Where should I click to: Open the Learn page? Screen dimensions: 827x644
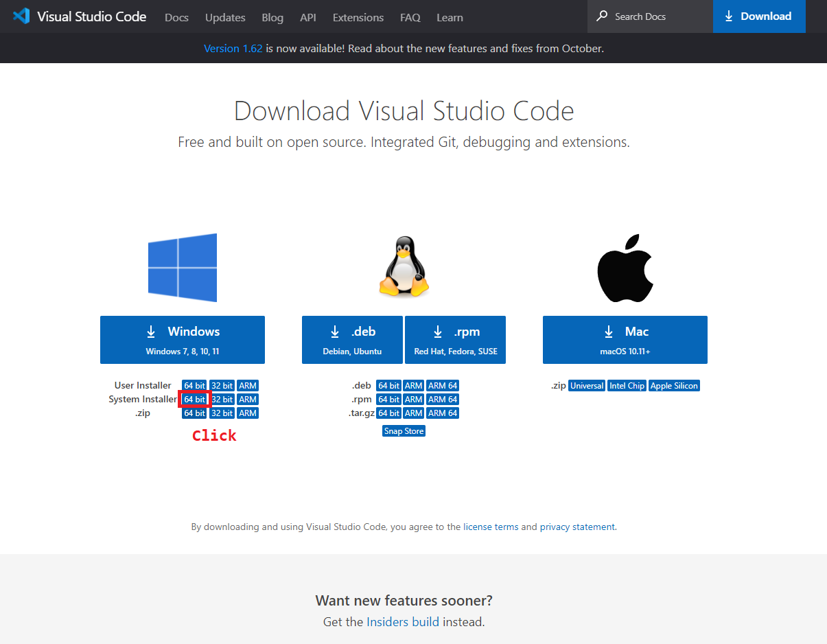pyautogui.click(x=450, y=17)
